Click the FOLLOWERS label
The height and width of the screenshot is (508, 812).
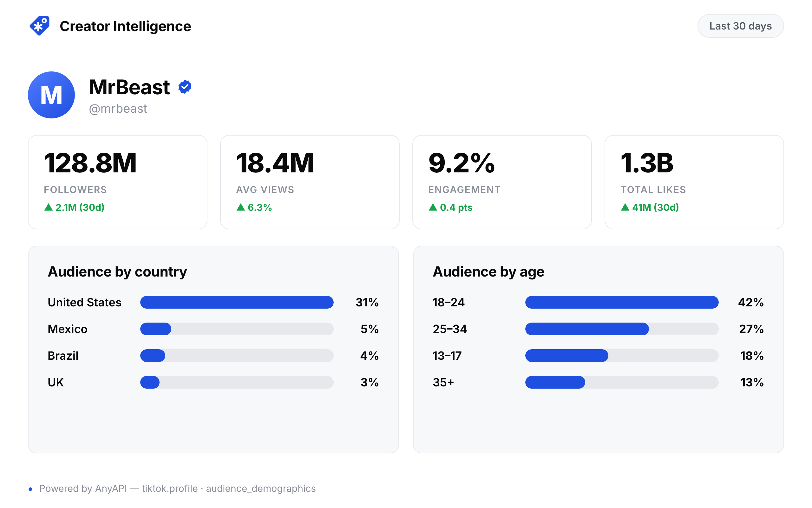(x=75, y=190)
